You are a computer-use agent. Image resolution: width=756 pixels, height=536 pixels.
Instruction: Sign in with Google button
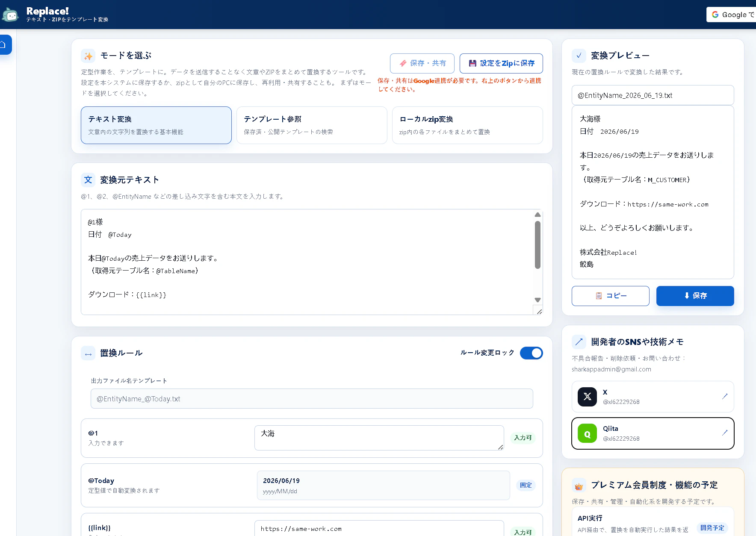coord(731,15)
